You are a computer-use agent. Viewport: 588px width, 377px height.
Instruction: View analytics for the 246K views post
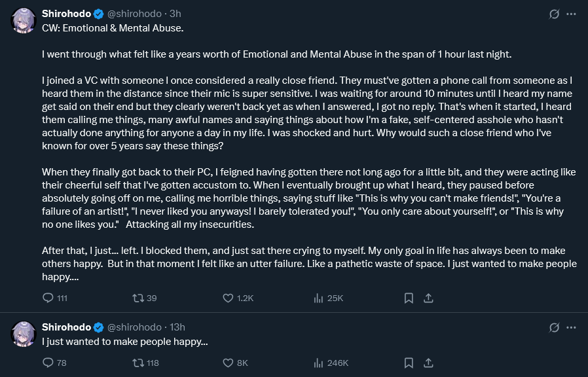[320, 363]
